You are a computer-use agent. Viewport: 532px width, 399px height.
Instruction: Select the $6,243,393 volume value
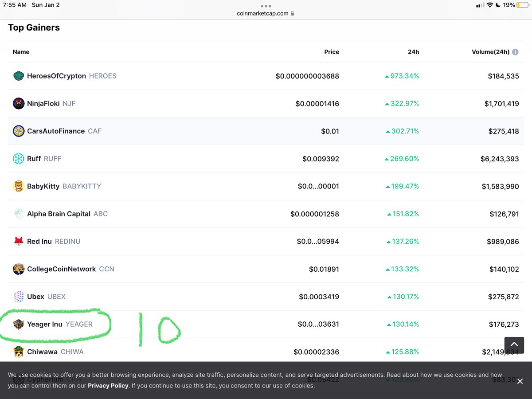pyautogui.click(x=500, y=159)
